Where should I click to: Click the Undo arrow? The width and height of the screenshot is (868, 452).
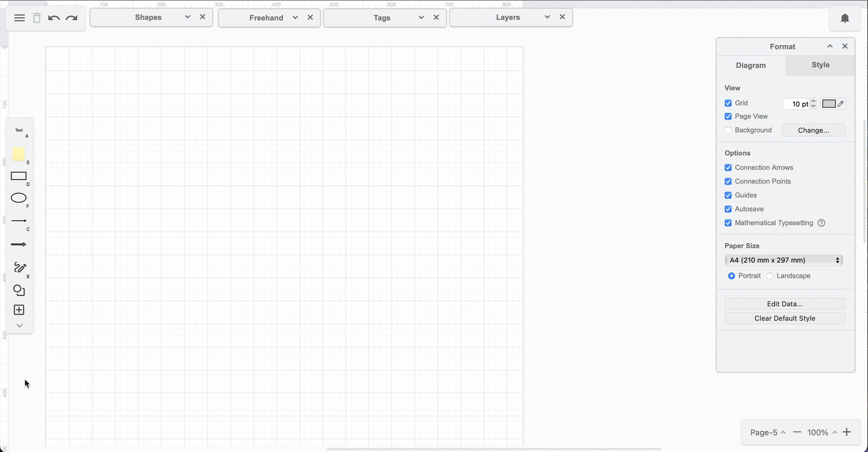point(54,18)
